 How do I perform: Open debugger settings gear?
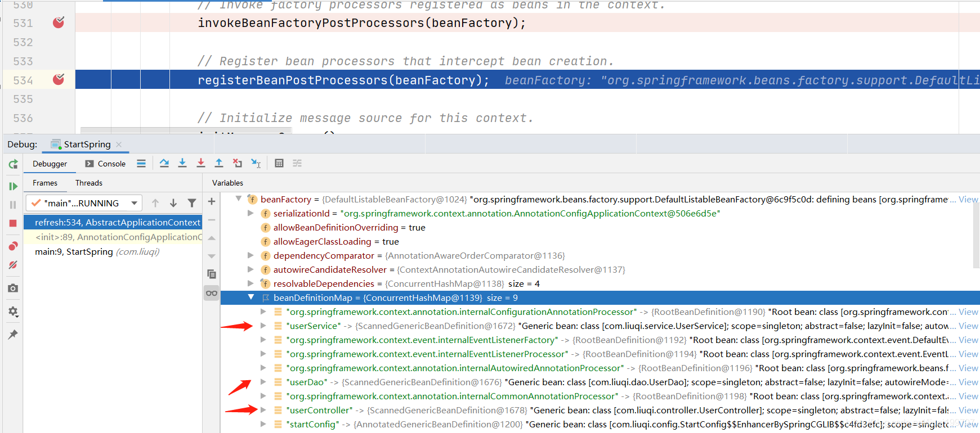point(13,312)
